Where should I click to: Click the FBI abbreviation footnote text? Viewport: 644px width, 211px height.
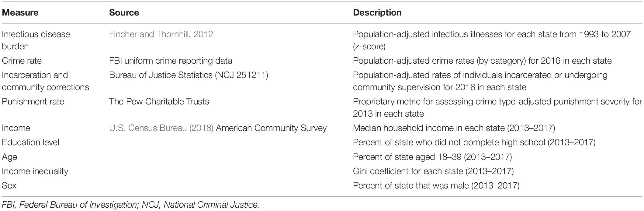[70, 205]
